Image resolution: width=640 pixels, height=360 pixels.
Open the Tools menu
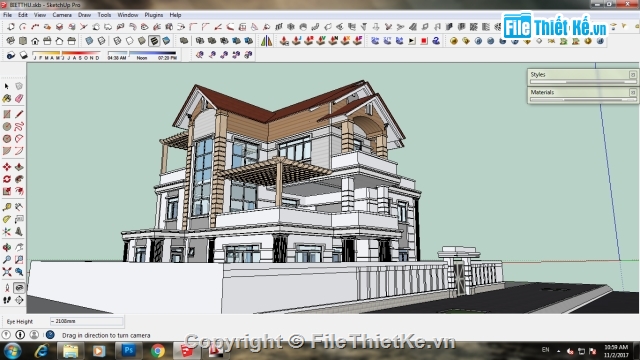point(104,15)
